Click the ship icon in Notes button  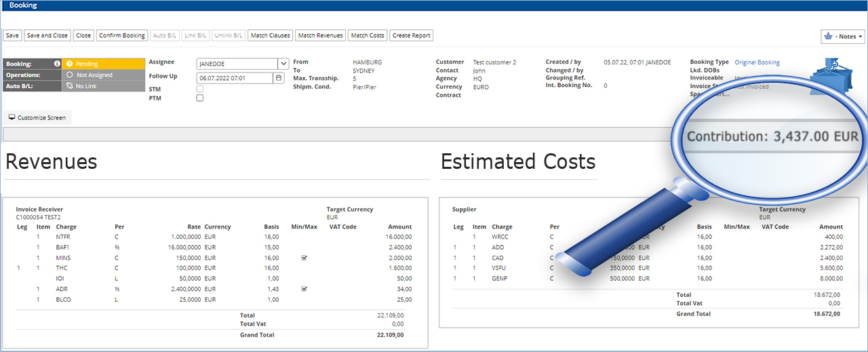(x=829, y=36)
